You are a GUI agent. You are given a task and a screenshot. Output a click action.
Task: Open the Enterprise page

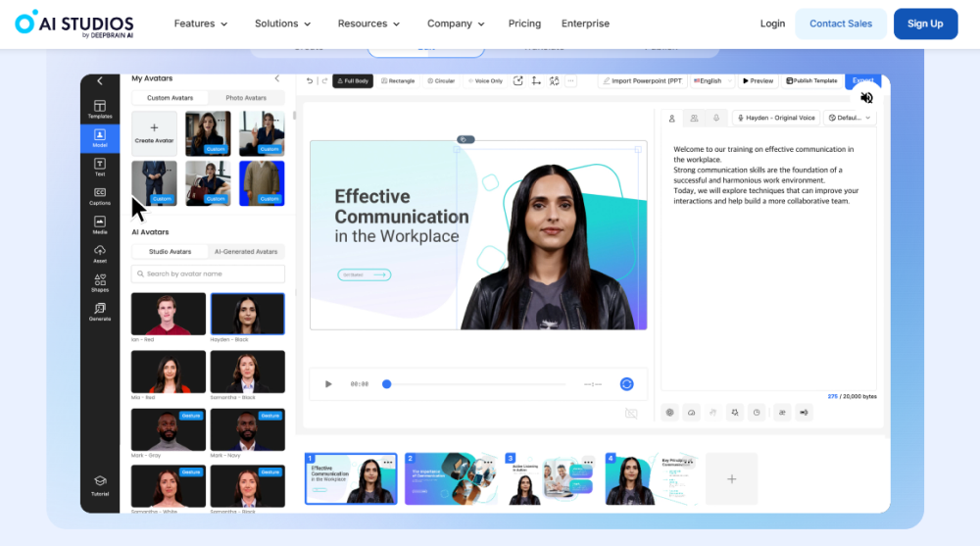tap(585, 24)
